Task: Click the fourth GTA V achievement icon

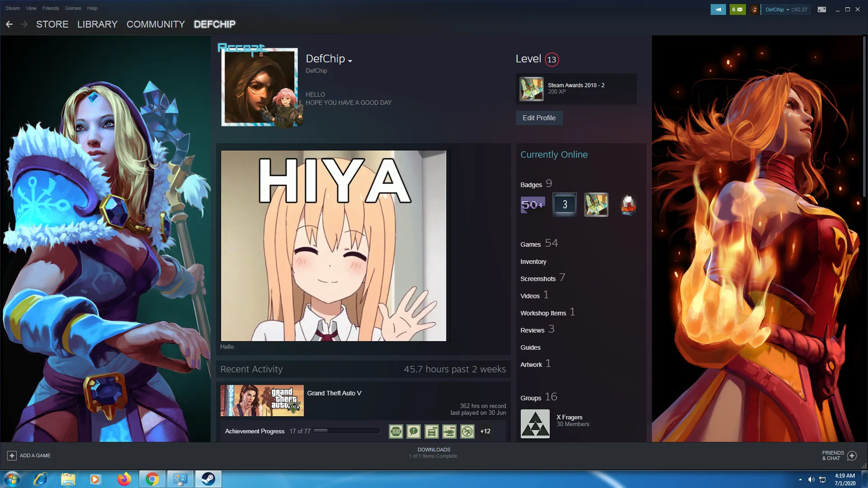Action: coord(449,432)
